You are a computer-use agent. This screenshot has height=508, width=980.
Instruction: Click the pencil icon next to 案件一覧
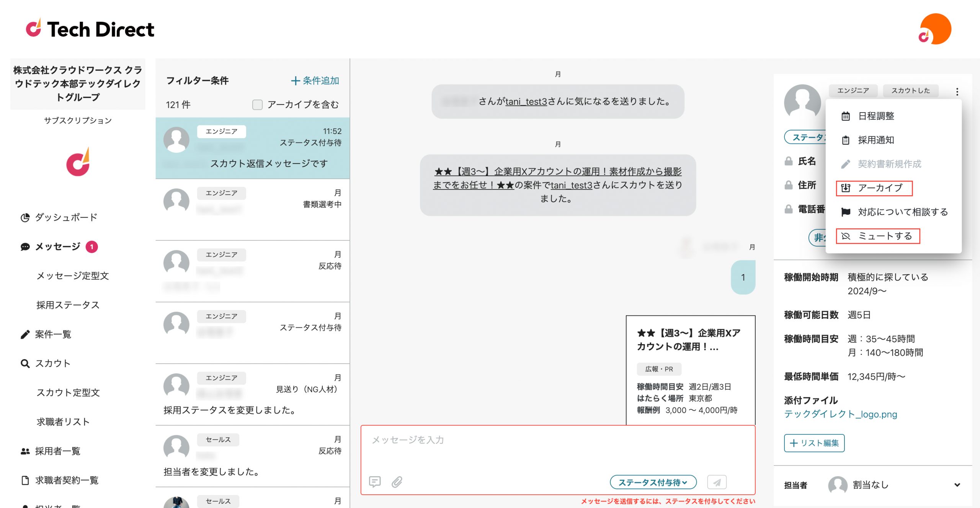(x=25, y=334)
